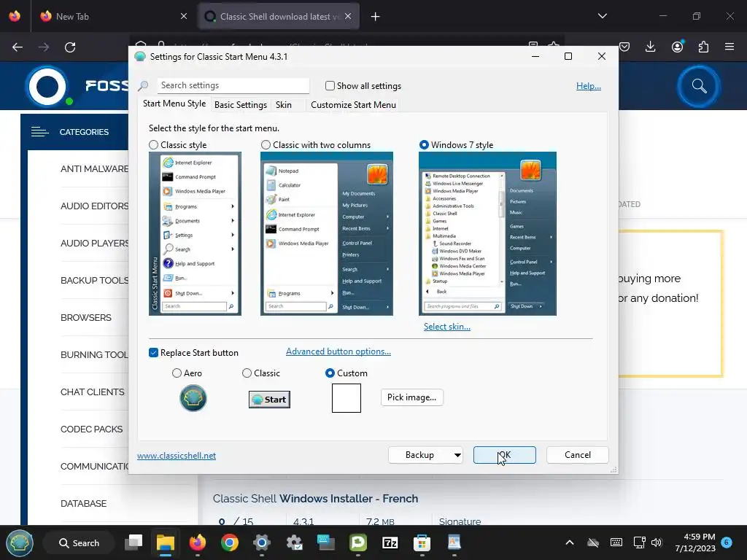The height and width of the screenshot is (560, 747).
Task: Select Classic style radio button
Action: 153,145
